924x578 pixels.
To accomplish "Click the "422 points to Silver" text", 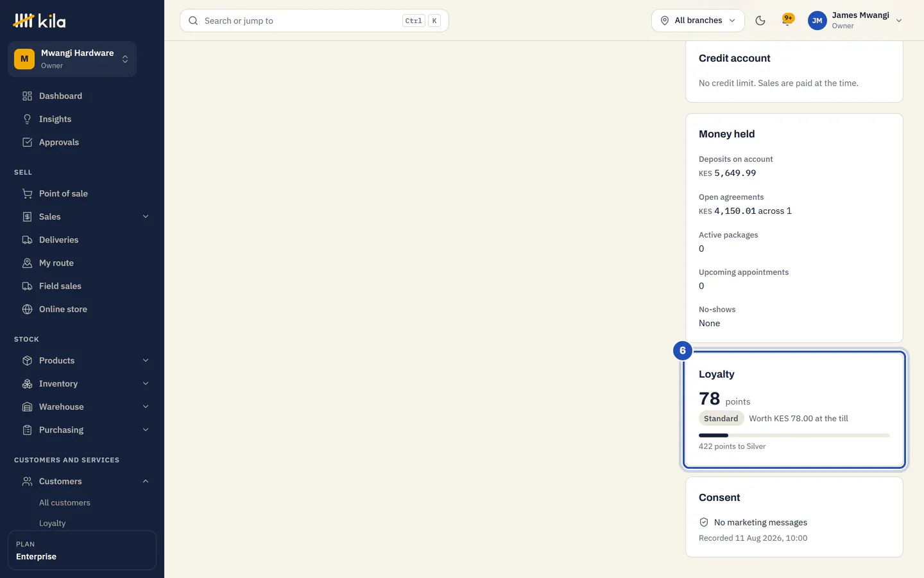I will click(732, 446).
